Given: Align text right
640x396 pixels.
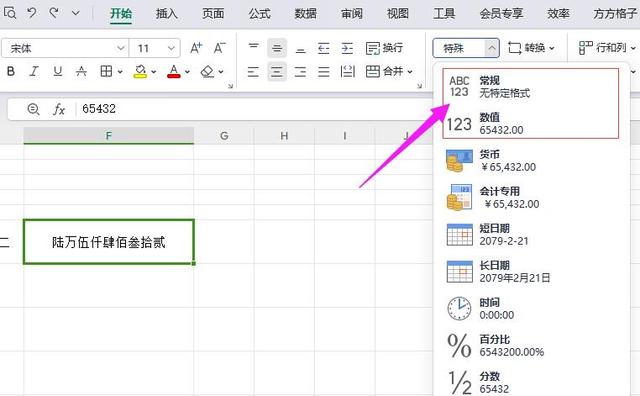Looking at the screenshot, I should point(300,72).
